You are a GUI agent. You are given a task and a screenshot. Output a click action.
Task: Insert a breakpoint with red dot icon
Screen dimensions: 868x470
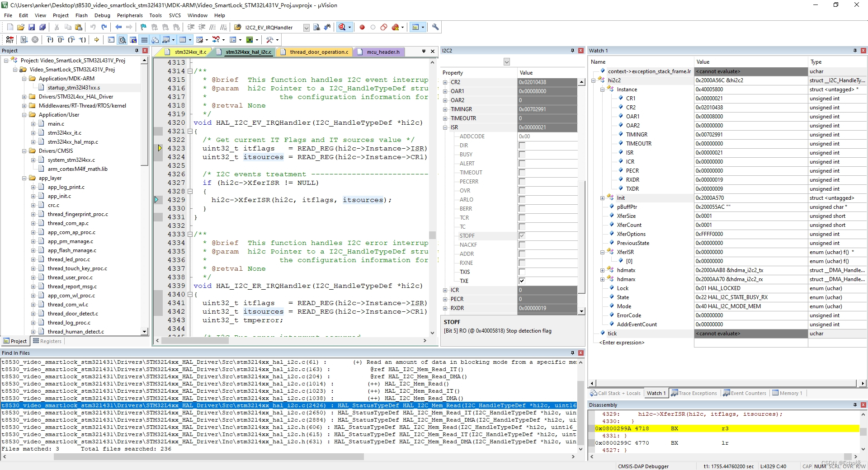click(362, 27)
